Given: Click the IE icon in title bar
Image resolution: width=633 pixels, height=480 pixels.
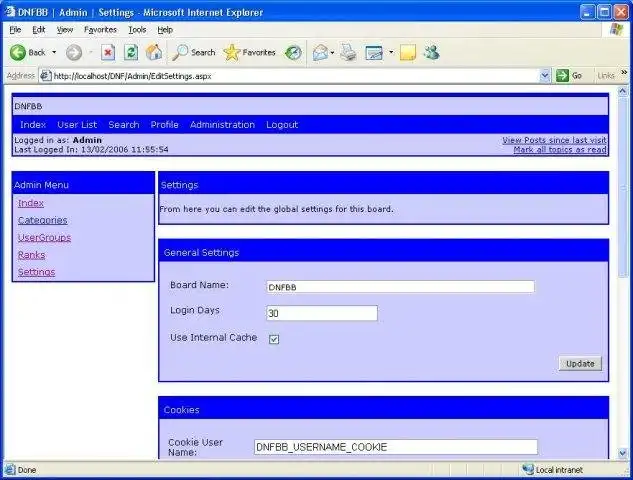Looking at the screenshot, I should click(10, 12).
